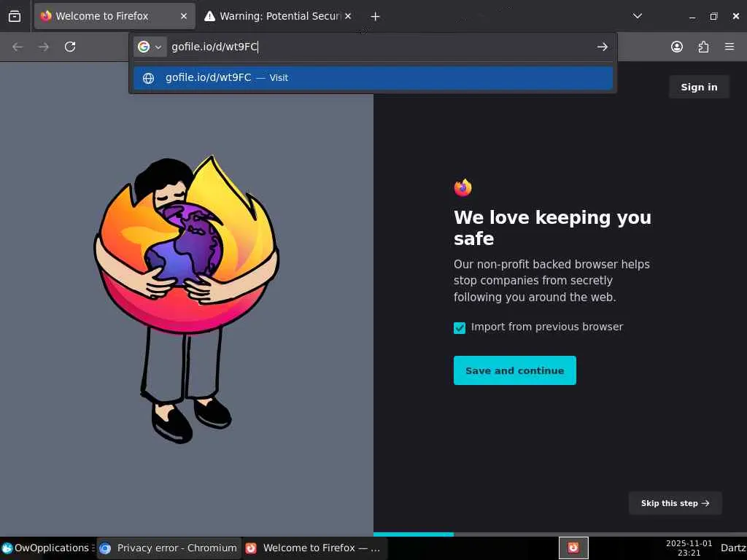Open the Extensions puzzle icon

click(x=703, y=47)
